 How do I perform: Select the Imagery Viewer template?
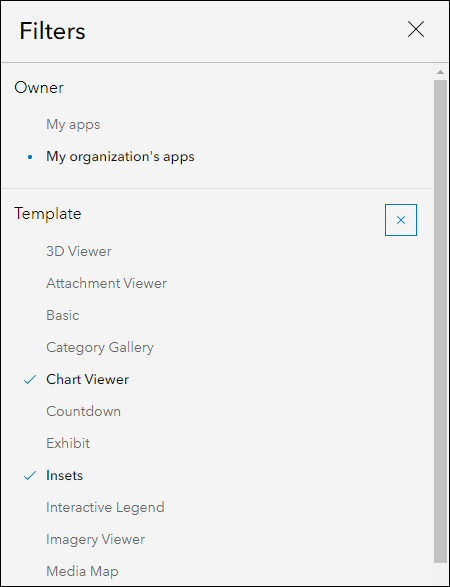coord(95,539)
